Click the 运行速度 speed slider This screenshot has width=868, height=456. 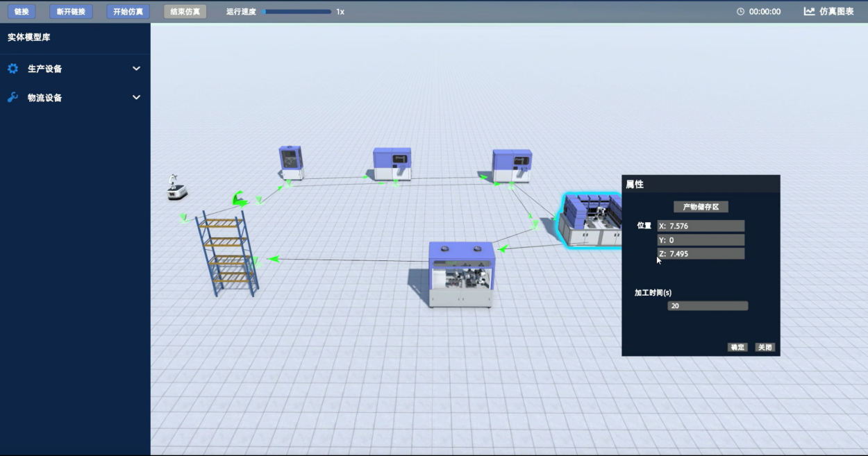[297, 12]
